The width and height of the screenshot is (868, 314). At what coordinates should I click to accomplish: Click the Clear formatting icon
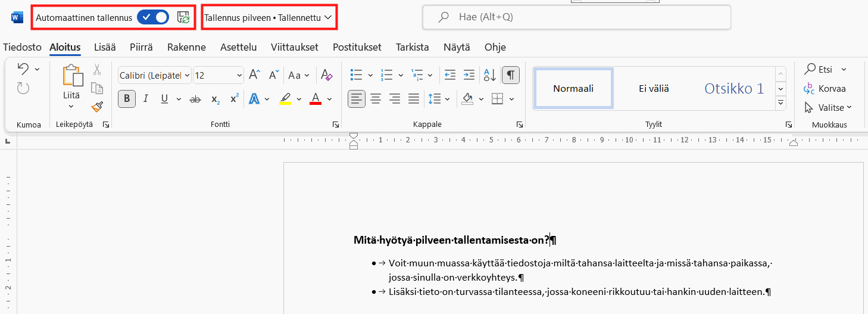tap(326, 75)
